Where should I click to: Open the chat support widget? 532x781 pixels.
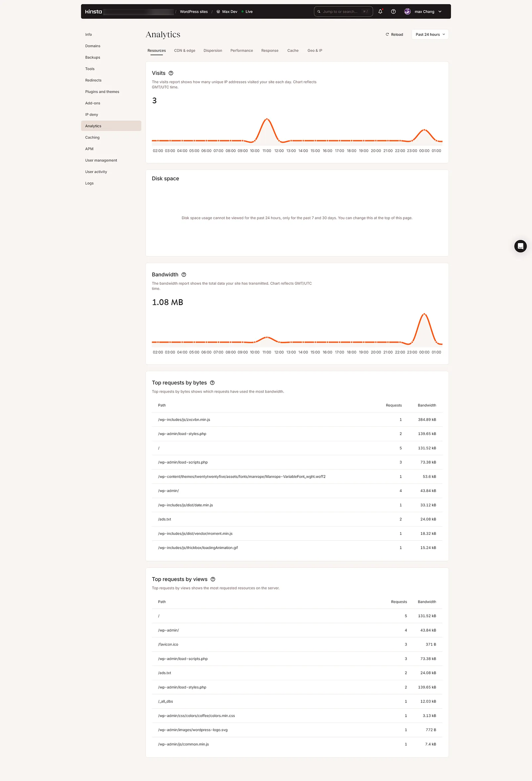pyautogui.click(x=520, y=246)
